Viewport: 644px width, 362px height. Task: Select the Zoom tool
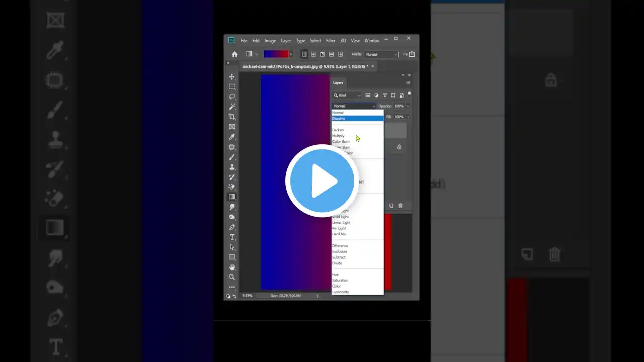click(232, 277)
